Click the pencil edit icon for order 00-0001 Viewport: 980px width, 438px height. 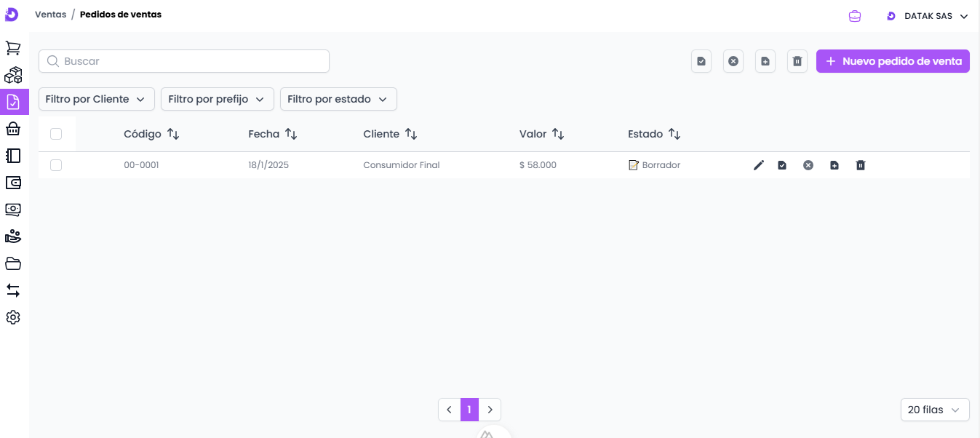pos(759,165)
